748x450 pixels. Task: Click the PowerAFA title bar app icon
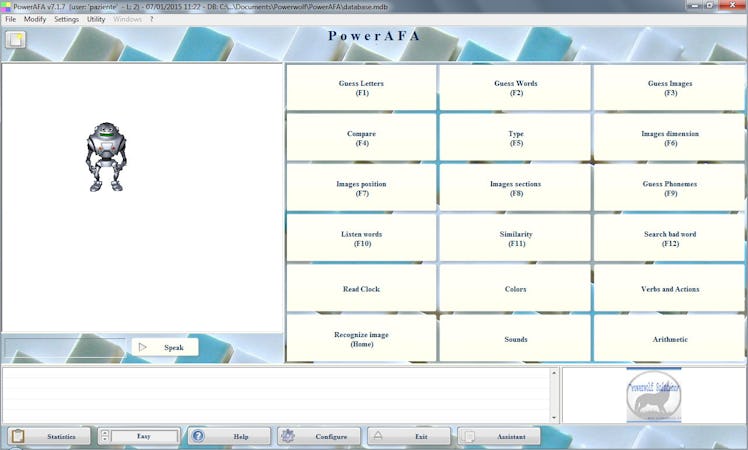coord(6,7)
